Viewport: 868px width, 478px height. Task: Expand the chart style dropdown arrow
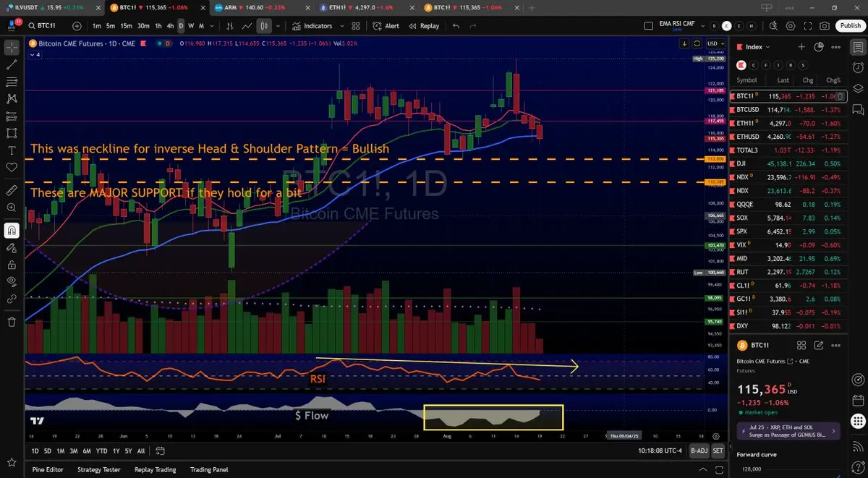point(278,26)
